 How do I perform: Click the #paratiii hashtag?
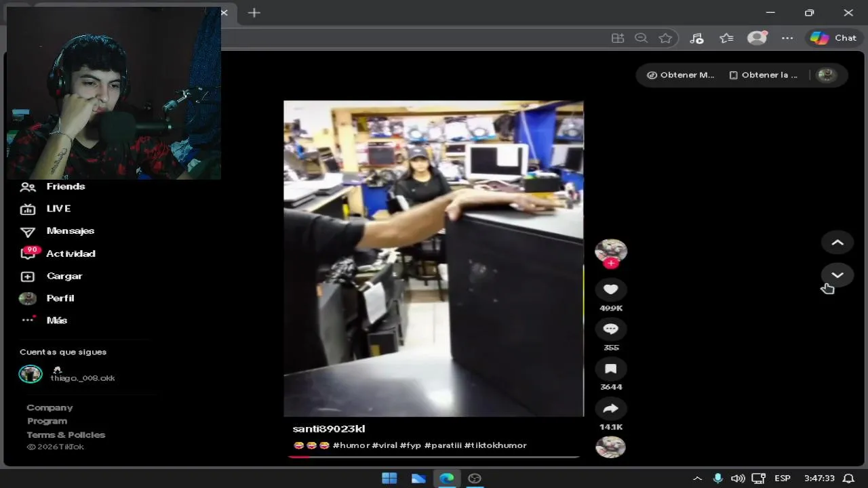click(x=443, y=445)
